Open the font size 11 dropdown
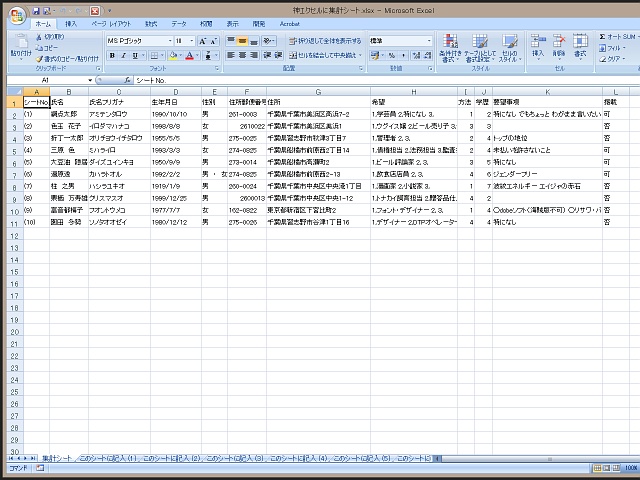Viewport: 640px width, 480px height. [x=192, y=41]
